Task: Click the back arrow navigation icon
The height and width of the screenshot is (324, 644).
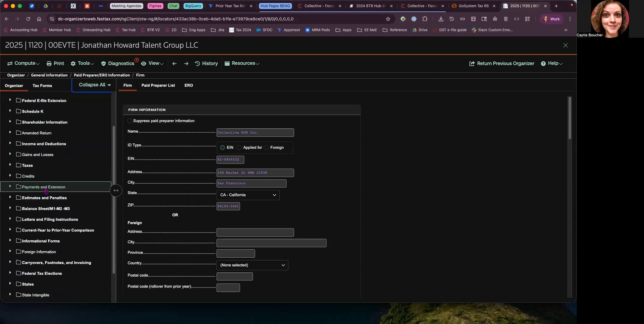Action: tap(174, 63)
